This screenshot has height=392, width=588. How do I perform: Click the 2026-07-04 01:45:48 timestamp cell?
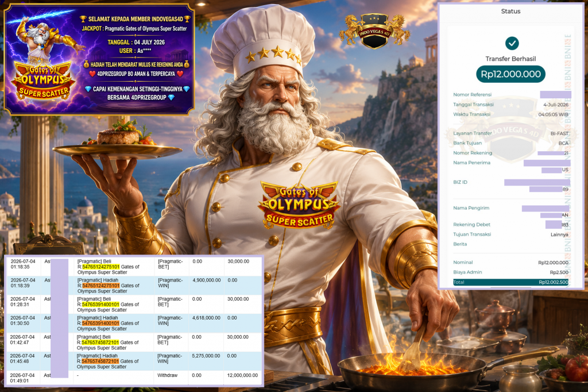pyautogui.click(x=23, y=358)
